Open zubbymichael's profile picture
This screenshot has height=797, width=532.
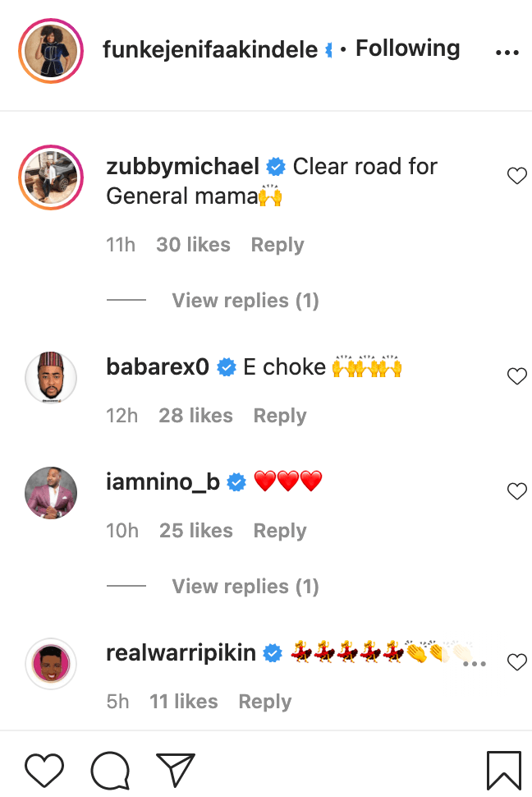(x=51, y=177)
